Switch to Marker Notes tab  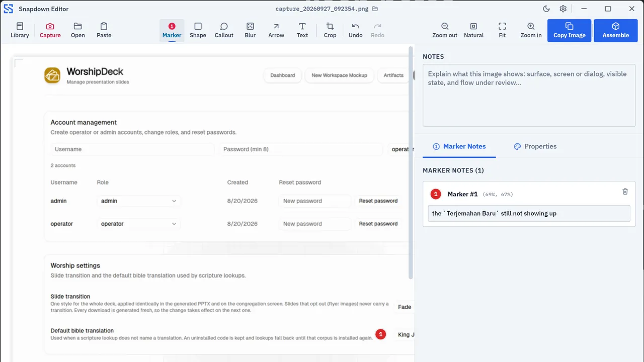(x=459, y=146)
